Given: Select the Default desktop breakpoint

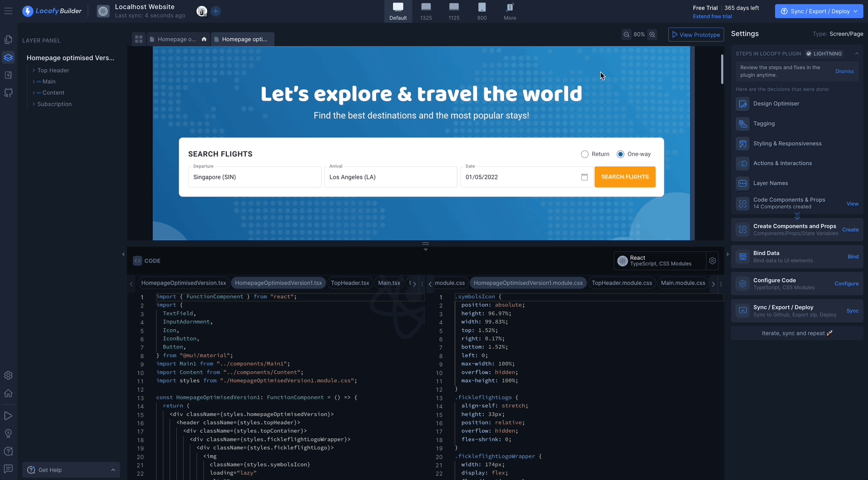Looking at the screenshot, I should (x=398, y=11).
